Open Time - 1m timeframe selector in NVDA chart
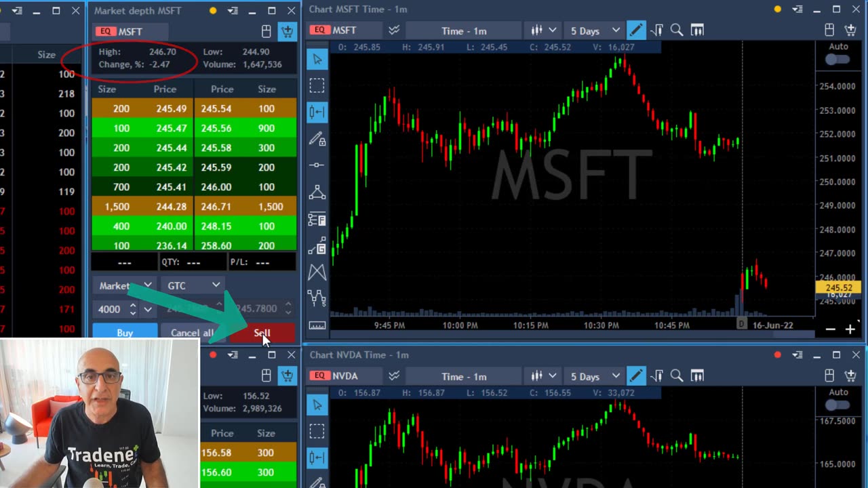This screenshot has height=488, width=868. point(464,376)
